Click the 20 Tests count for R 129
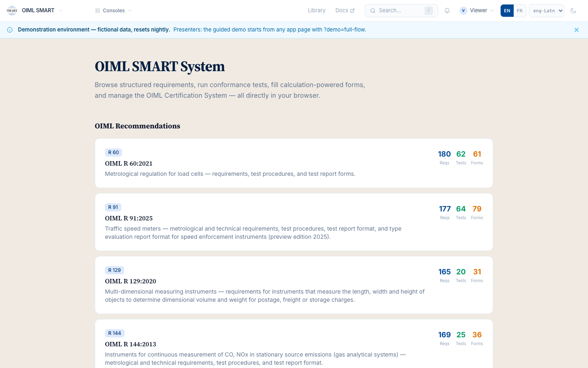This screenshot has width=588, height=368. click(x=461, y=275)
